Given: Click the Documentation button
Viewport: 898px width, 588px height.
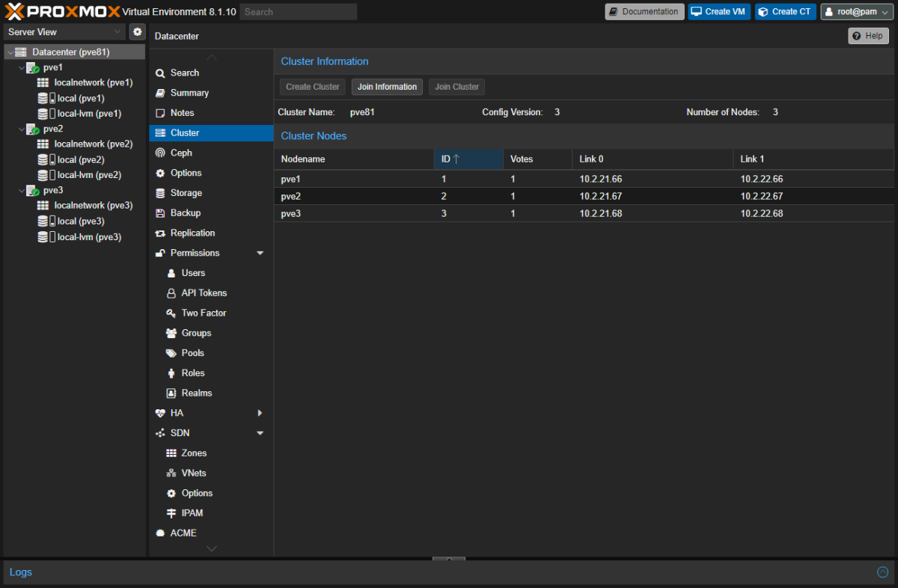Looking at the screenshot, I should point(644,12).
